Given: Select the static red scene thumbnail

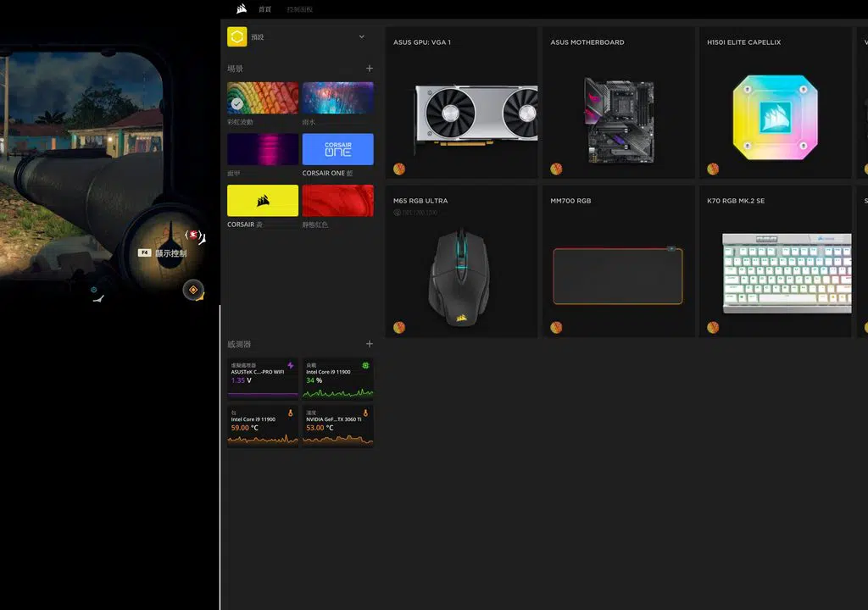Looking at the screenshot, I should [337, 201].
